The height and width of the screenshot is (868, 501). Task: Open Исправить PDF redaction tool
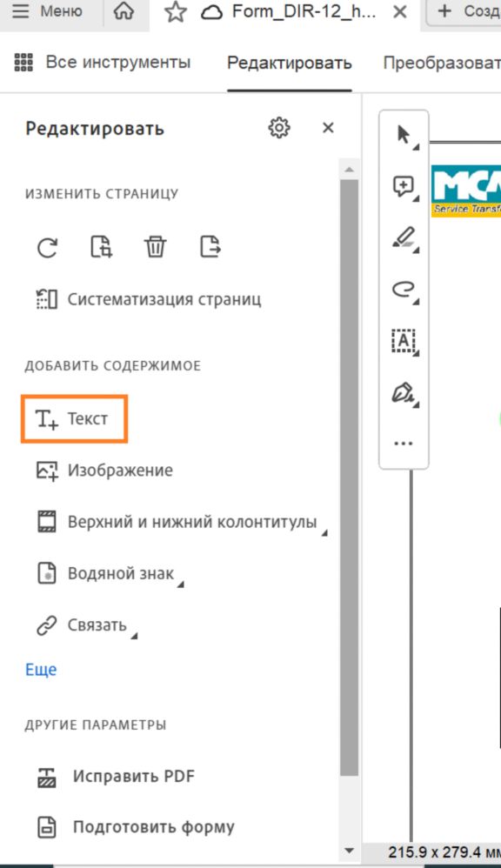click(115, 777)
